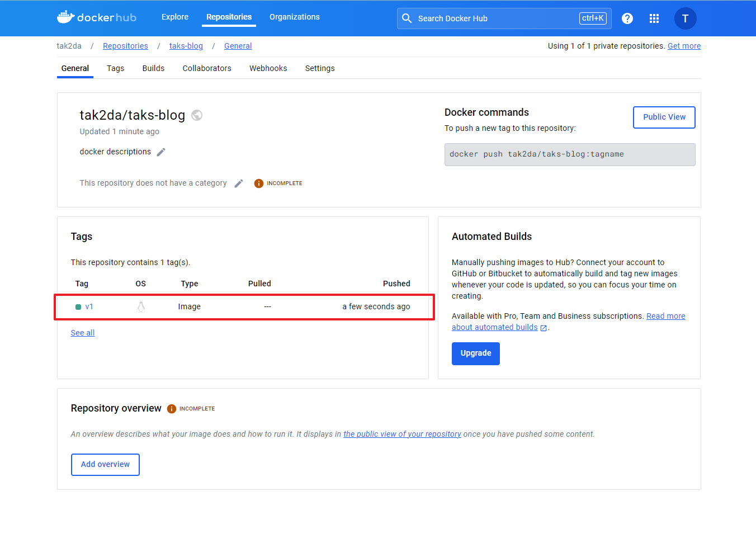Screen dimensions: 756x538
Task: Click the Upgrade button
Action: point(476,353)
